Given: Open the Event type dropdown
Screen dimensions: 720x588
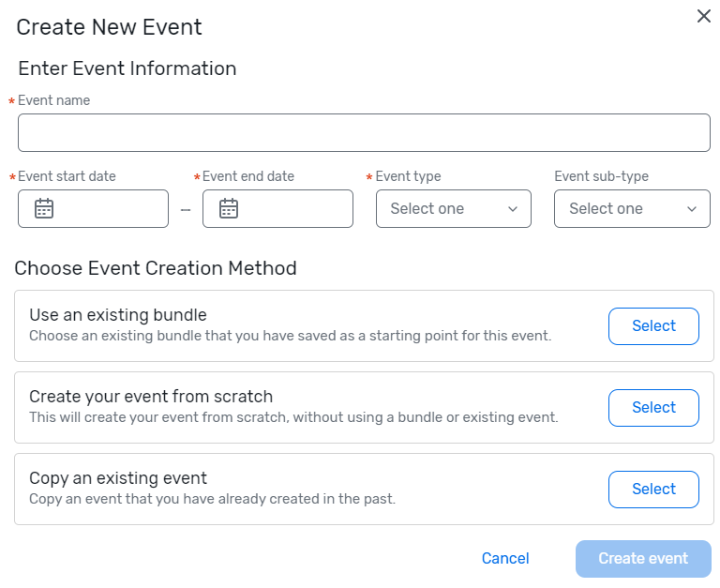Looking at the screenshot, I should click(453, 208).
